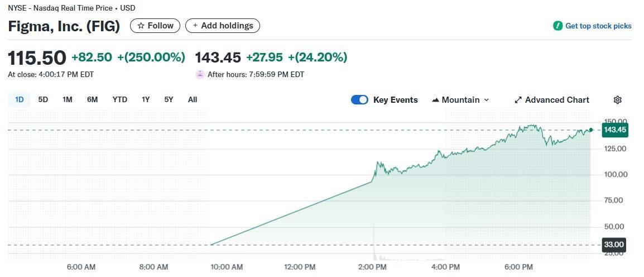Viewport: 644px width, 277px height.
Task: Choose the YTD range tab
Action: (119, 99)
